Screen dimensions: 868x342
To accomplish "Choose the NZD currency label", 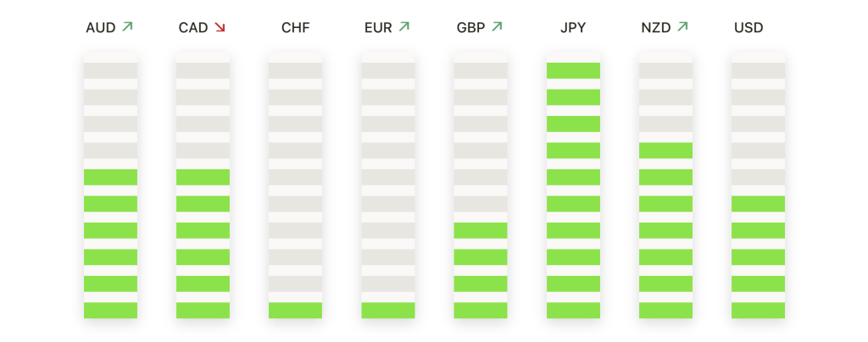I will click(x=656, y=28).
